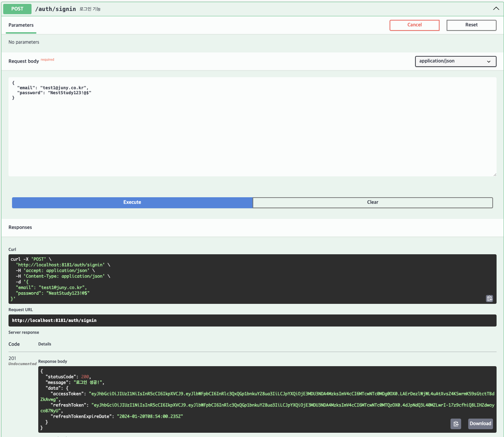504x437 pixels.
Task: Click the "statusCode": 200 line in response
Action: tap(68, 377)
